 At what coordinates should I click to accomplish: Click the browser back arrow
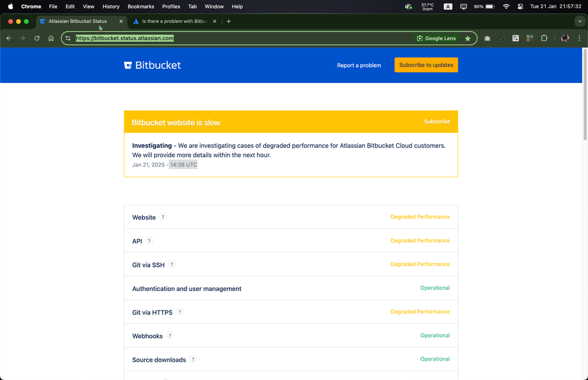(x=9, y=38)
